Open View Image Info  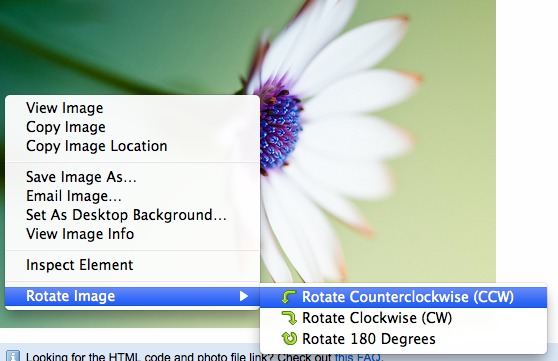coord(132,234)
